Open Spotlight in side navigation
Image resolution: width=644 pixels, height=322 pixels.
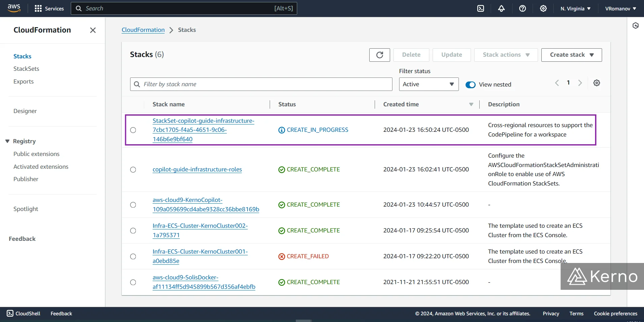(26, 209)
